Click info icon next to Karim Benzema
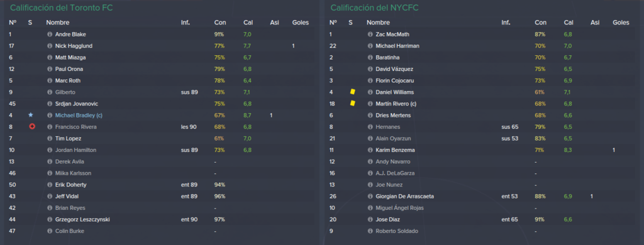Image resolution: width=644 pixels, height=245 pixels. (x=370, y=150)
